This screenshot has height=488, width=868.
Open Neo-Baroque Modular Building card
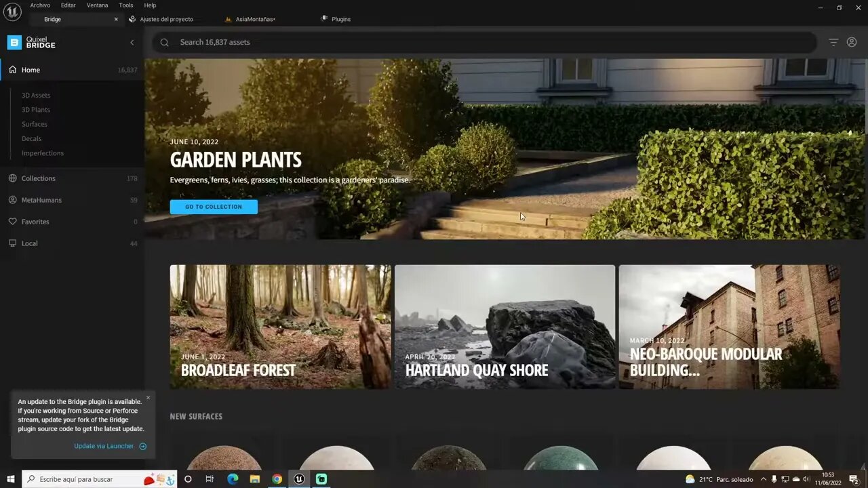click(x=730, y=327)
